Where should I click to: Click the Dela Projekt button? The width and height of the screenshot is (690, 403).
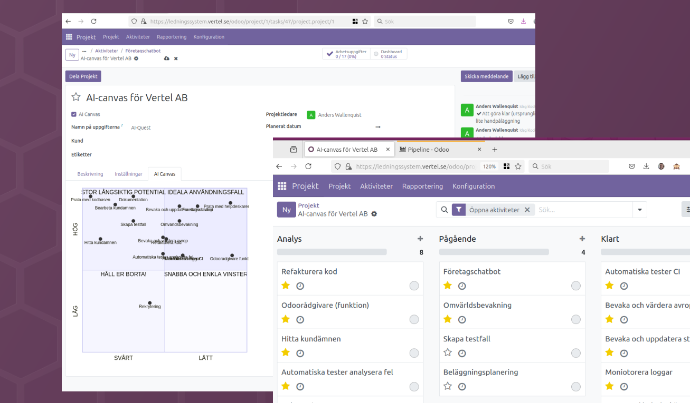coord(83,75)
